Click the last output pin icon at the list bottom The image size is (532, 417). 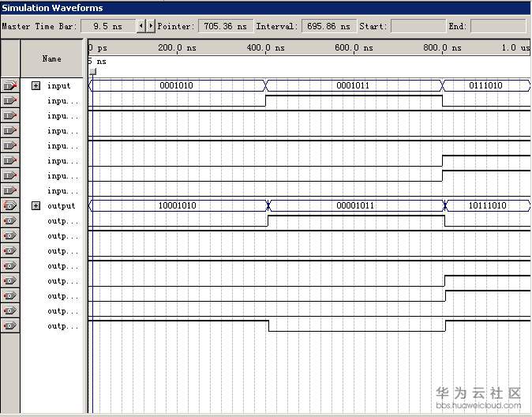(10, 325)
